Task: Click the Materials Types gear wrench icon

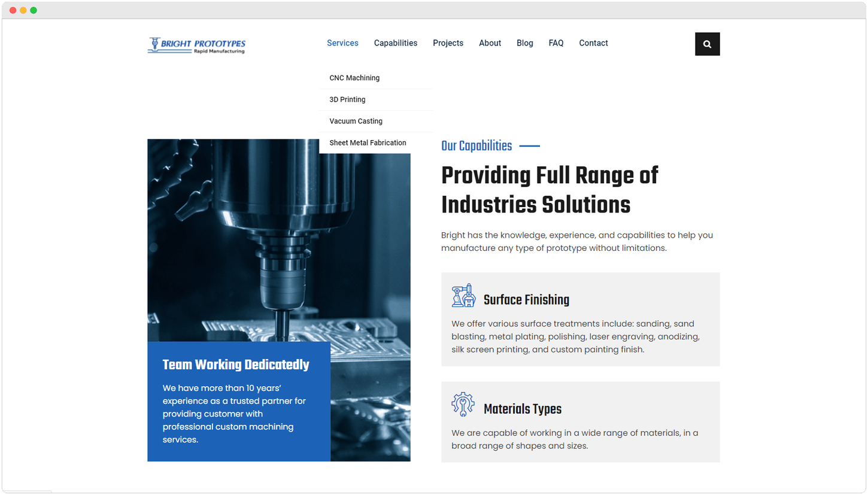Action: pyautogui.click(x=463, y=404)
